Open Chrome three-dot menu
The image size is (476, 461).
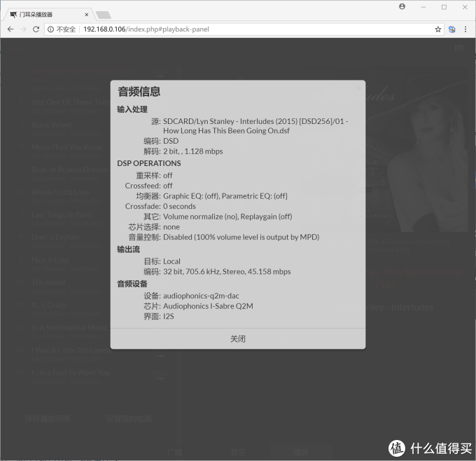tap(465, 29)
